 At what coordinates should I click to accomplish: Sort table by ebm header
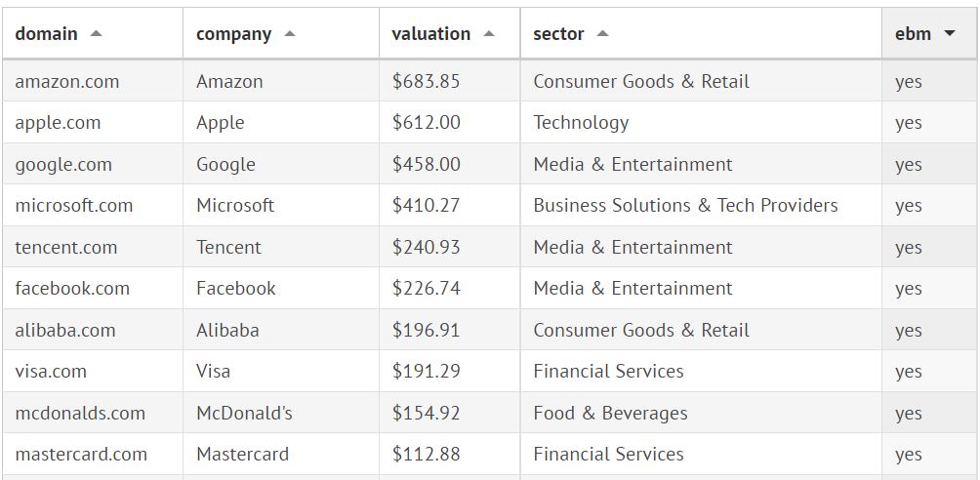pos(913,34)
